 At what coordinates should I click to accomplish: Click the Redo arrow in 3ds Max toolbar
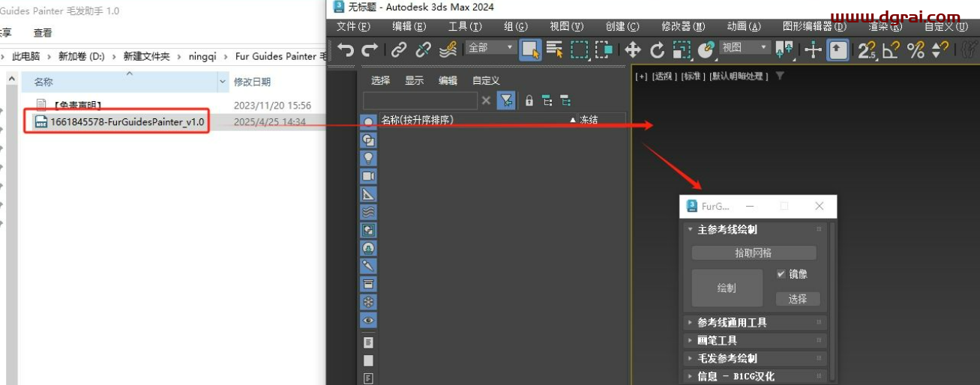point(370,50)
